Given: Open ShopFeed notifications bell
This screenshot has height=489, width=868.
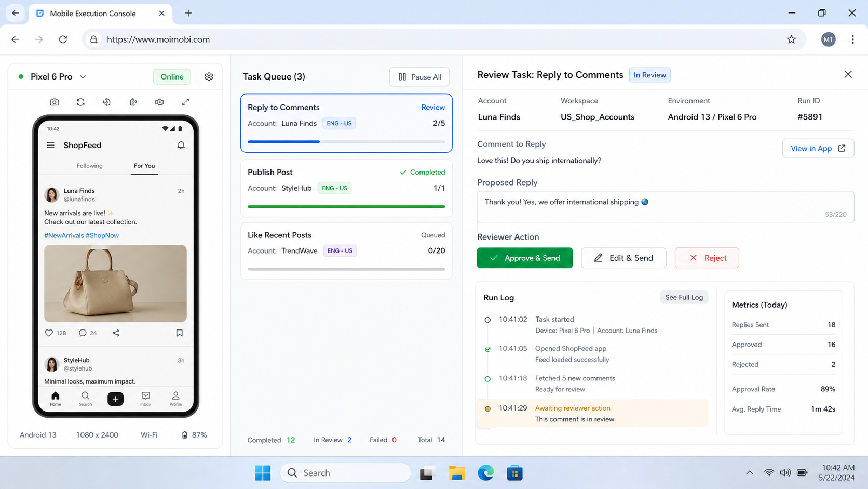Looking at the screenshot, I should coord(181,146).
